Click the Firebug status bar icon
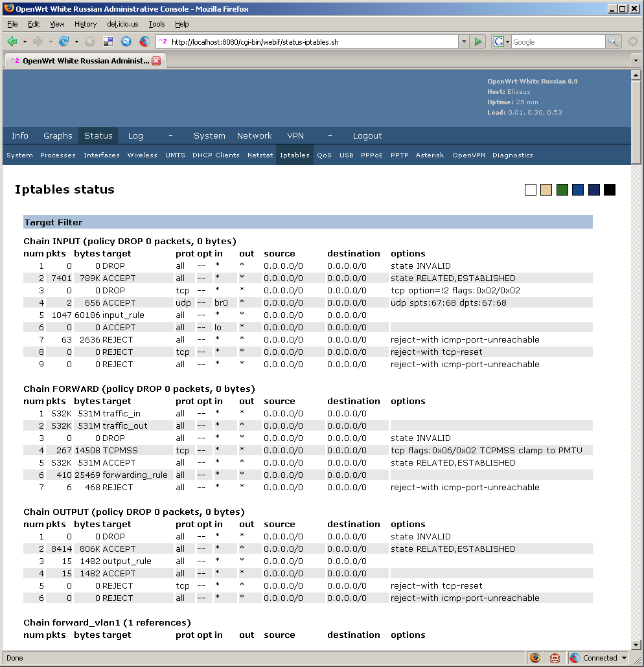644x667 pixels. 535,658
